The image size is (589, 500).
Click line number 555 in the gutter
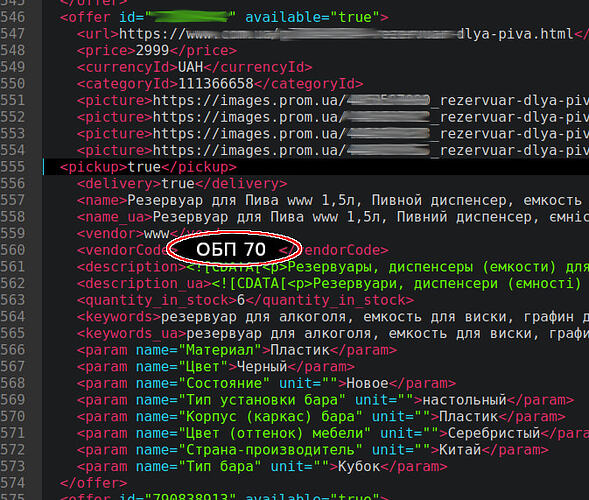tap(12, 167)
